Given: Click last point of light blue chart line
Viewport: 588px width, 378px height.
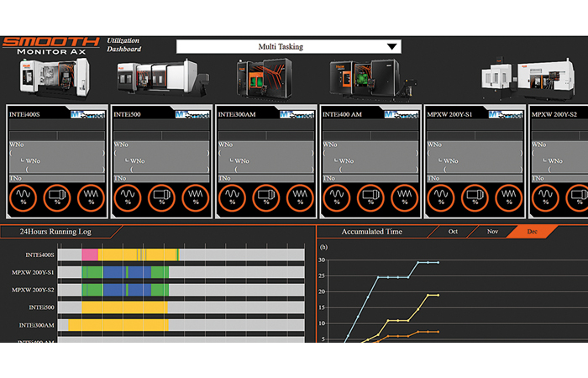Looking at the screenshot, I should pos(438,262).
